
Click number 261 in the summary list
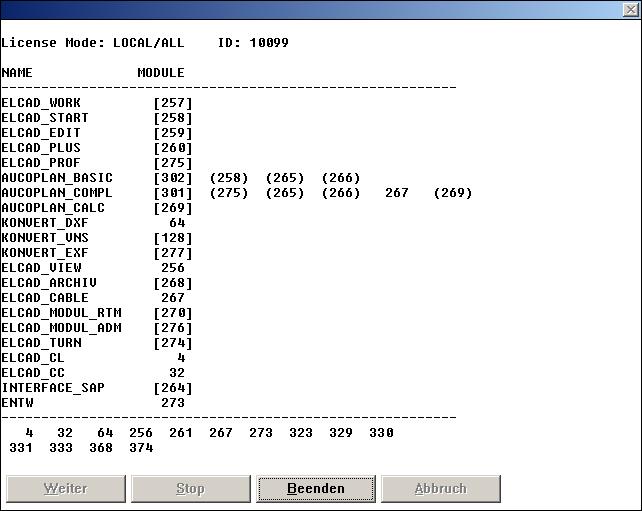181,433
